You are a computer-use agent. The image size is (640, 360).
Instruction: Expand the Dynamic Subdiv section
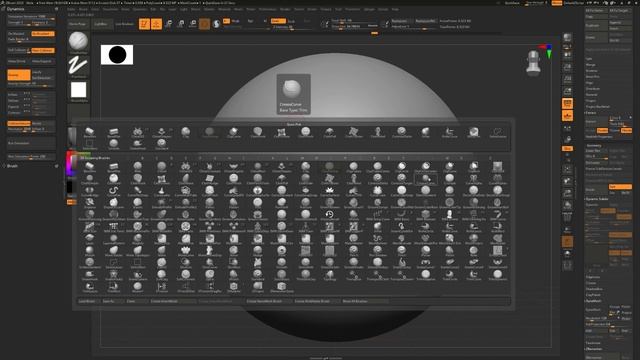(596, 199)
